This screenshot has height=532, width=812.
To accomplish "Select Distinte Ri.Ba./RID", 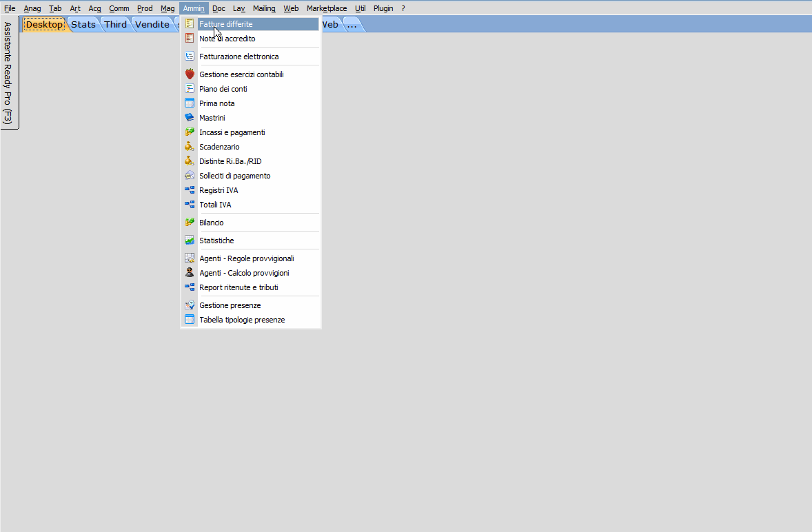I will (x=251, y=161).
